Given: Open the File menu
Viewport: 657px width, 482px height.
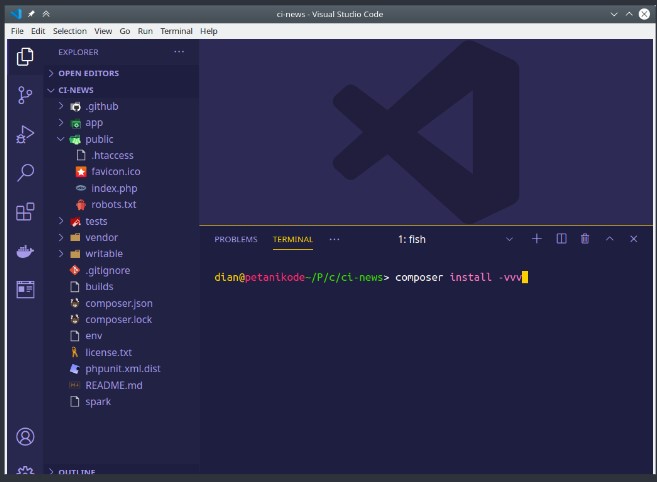Looking at the screenshot, I should pyautogui.click(x=17, y=31).
